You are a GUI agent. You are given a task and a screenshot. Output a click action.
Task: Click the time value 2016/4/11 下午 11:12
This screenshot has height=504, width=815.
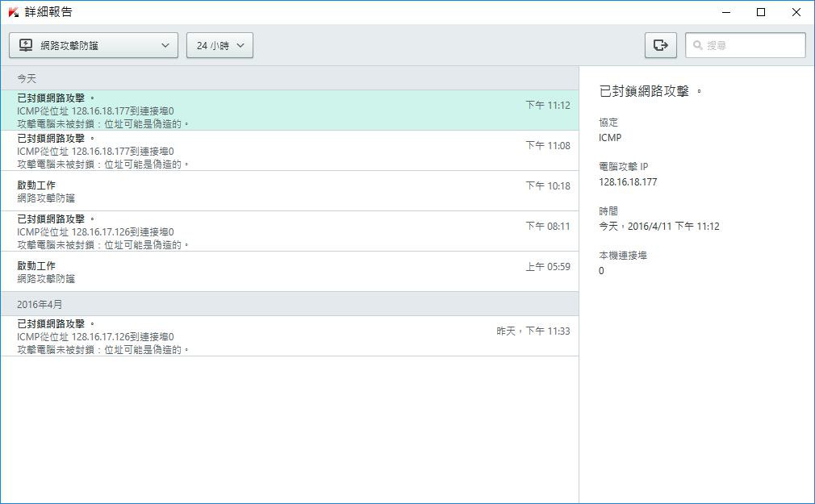point(659,227)
